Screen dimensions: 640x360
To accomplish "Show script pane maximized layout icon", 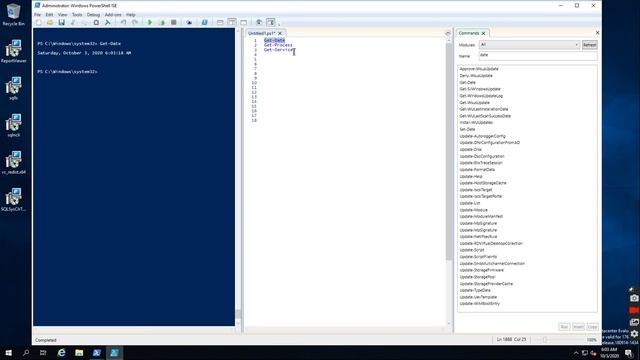I will (244, 22).
